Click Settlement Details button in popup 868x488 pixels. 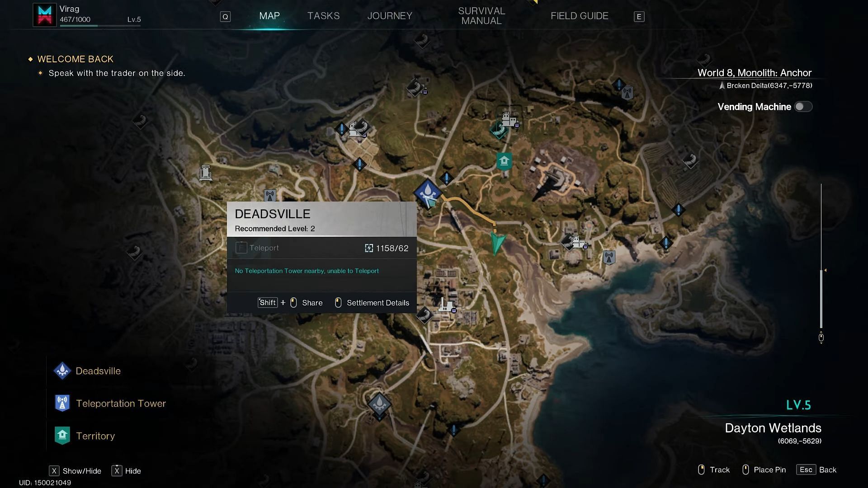point(378,302)
